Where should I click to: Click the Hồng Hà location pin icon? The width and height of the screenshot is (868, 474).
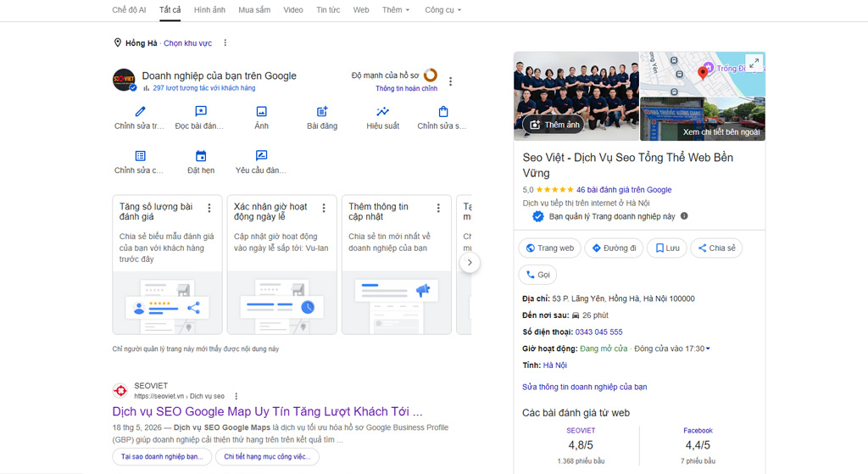pyautogui.click(x=117, y=42)
